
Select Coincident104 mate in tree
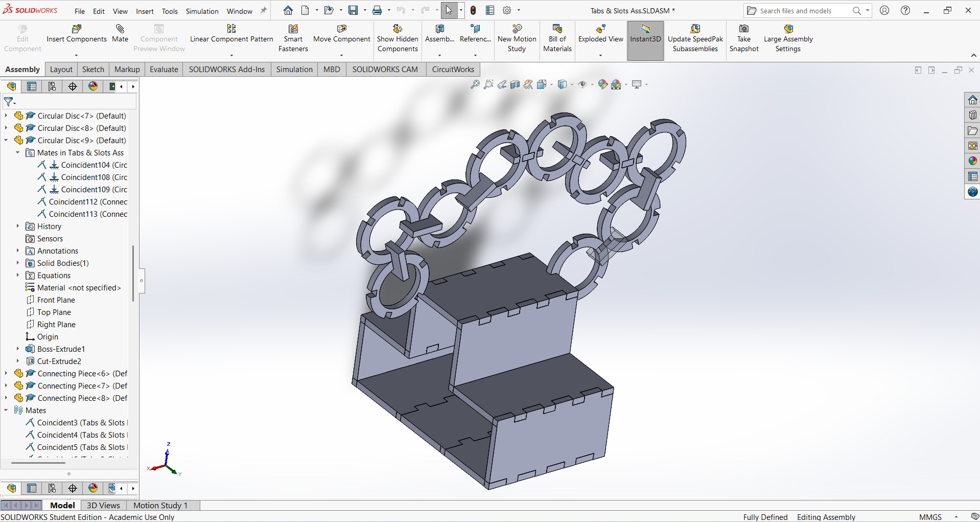pos(82,165)
